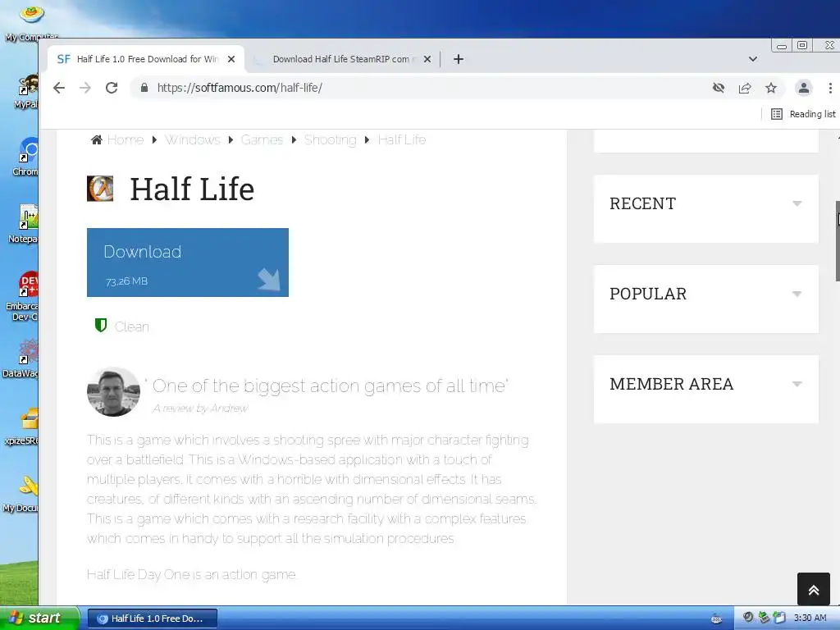840x630 pixels.
Task: Reload the softfamous page
Action: coord(112,88)
